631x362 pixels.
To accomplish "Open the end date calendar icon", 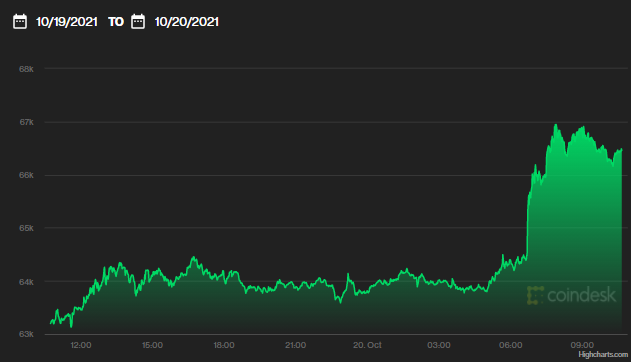I will pyautogui.click(x=138, y=21).
